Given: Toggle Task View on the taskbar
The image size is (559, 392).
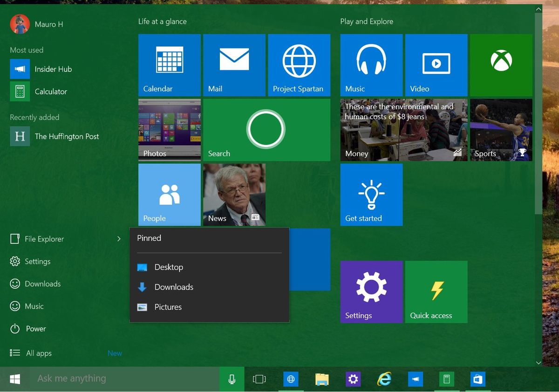Looking at the screenshot, I should coord(259,379).
